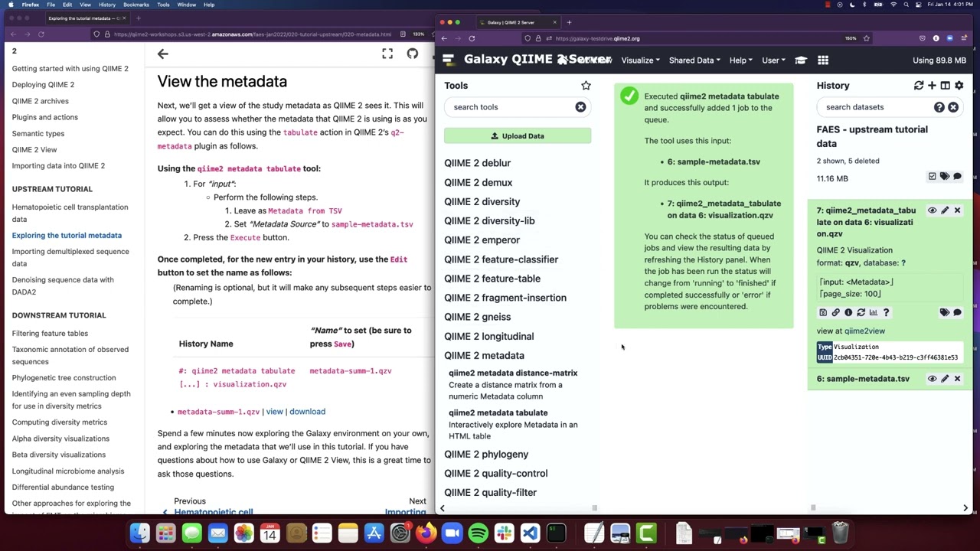Open the Visualize dropdown menu

pyautogui.click(x=640, y=60)
